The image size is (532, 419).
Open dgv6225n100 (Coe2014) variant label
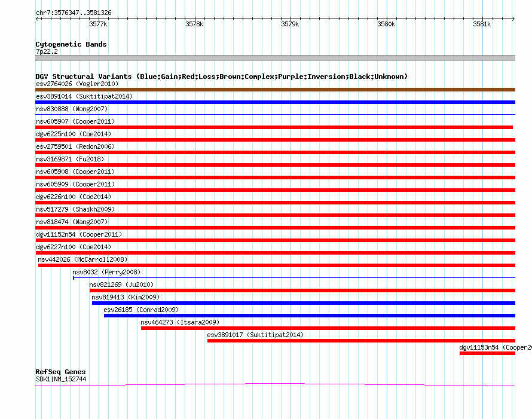pyautogui.click(x=74, y=134)
